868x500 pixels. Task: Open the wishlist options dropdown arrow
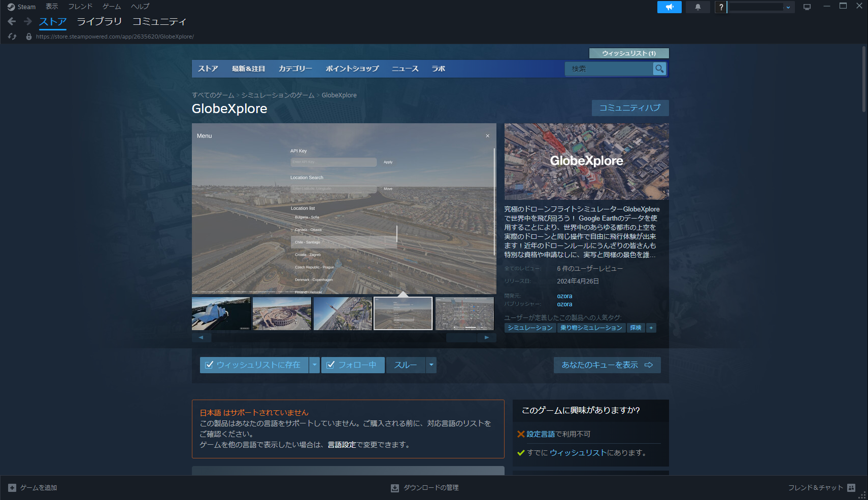(315, 365)
